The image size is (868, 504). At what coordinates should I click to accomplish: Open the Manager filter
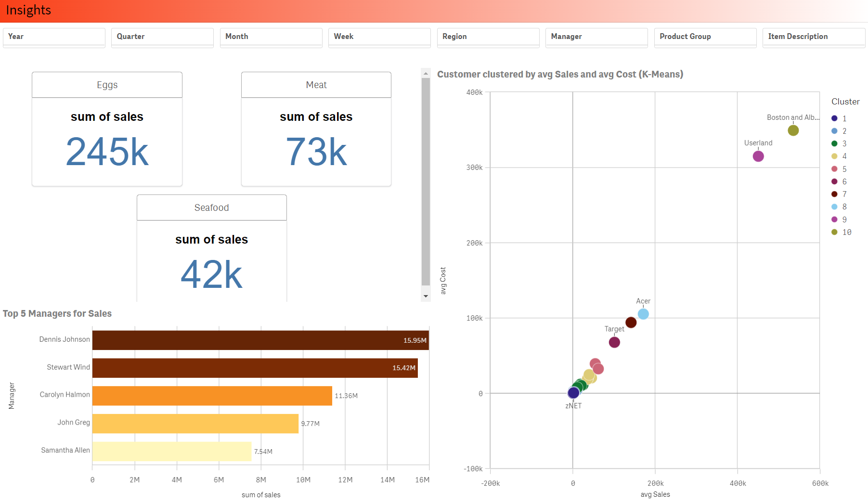pyautogui.click(x=596, y=37)
